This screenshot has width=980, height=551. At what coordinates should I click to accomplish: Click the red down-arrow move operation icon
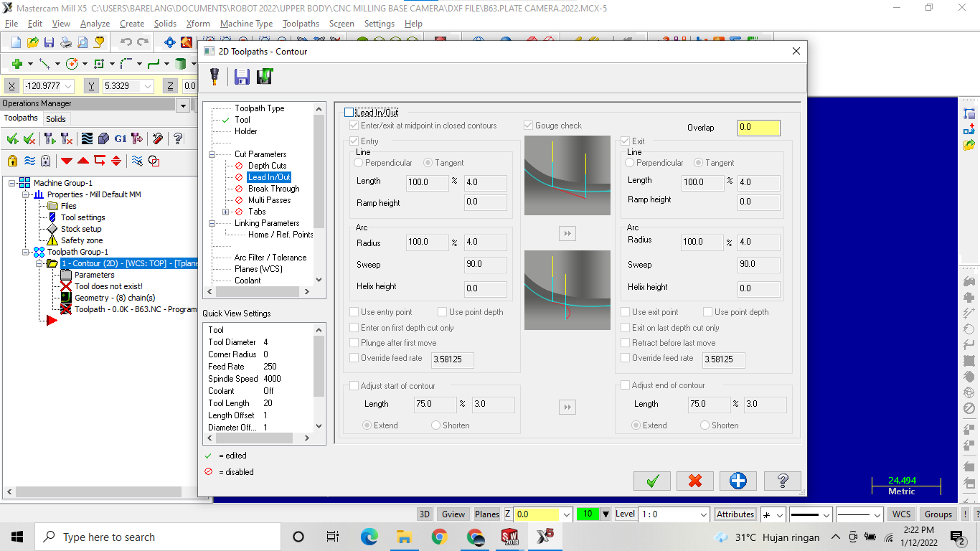66,160
